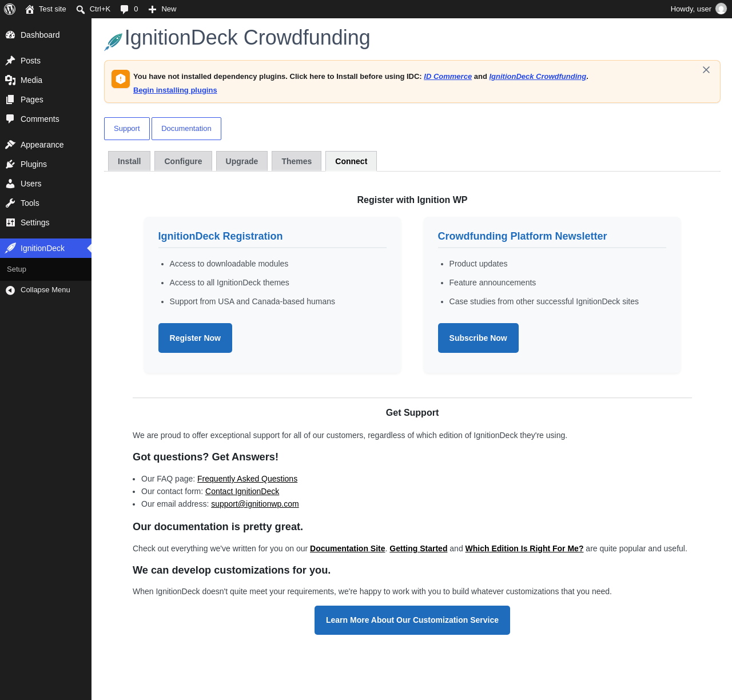Viewport: 732px width, 700px height.
Task: Click the Plugins plug icon
Action: (x=10, y=164)
